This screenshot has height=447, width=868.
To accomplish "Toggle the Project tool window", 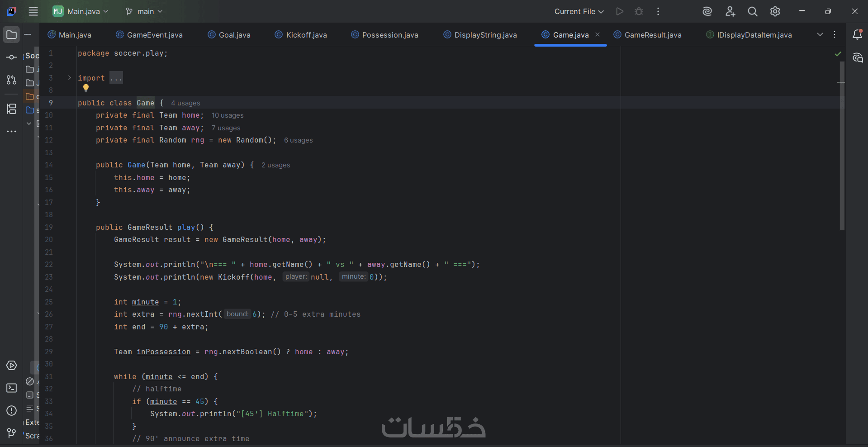I will (12, 35).
